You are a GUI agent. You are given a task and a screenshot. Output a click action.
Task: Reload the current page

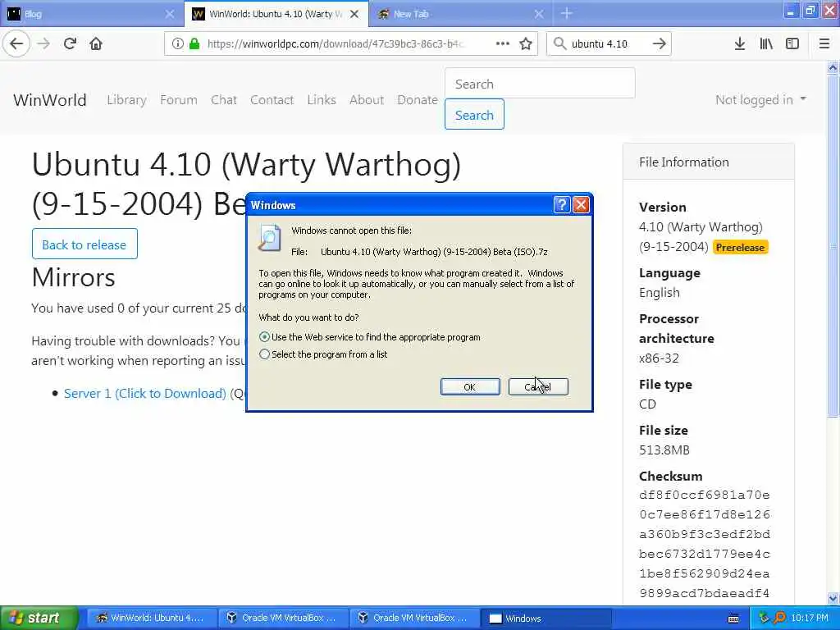[70, 44]
